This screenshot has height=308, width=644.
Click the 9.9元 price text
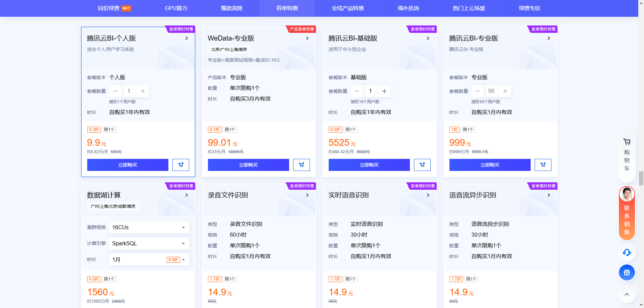click(97, 143)
